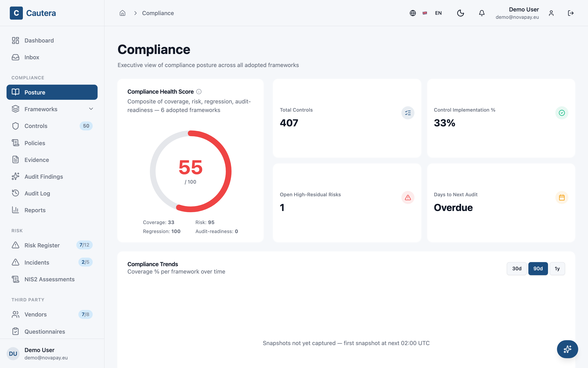Click the Controls shield icon
588x368 pixels.
point(16,126)
